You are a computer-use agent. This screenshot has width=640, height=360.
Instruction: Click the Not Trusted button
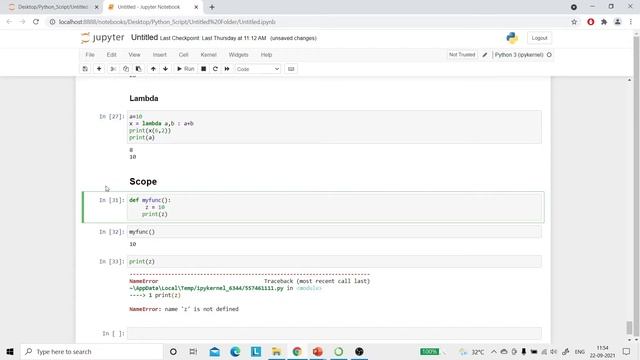(x=462, y=55)
